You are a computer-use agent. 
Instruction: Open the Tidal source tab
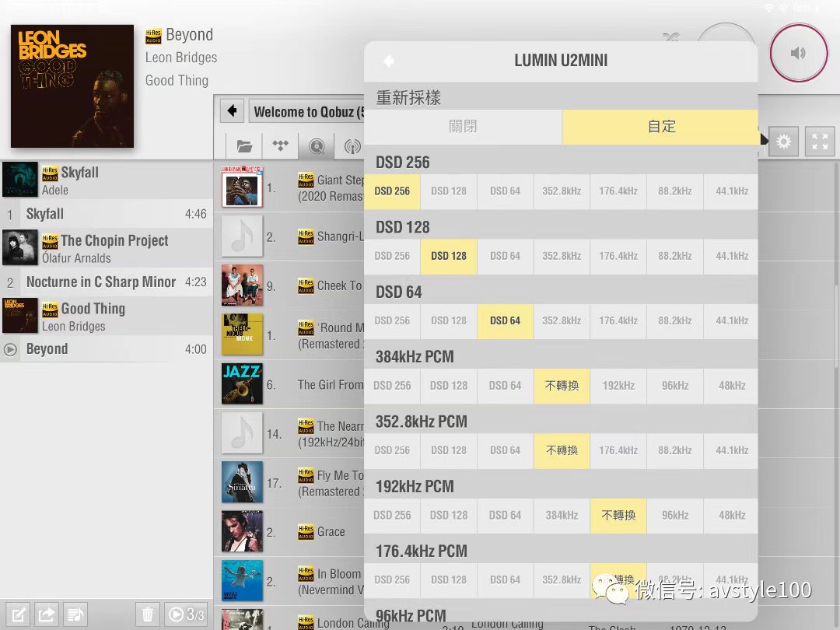(x=280, y=145)
